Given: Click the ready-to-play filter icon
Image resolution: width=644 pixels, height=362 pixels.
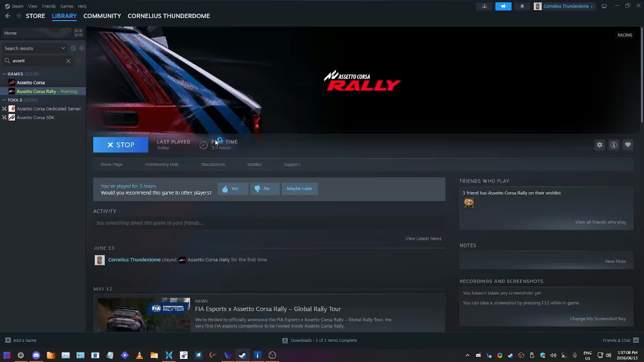Looking at the screenshot, I should [x=82, y=48].
